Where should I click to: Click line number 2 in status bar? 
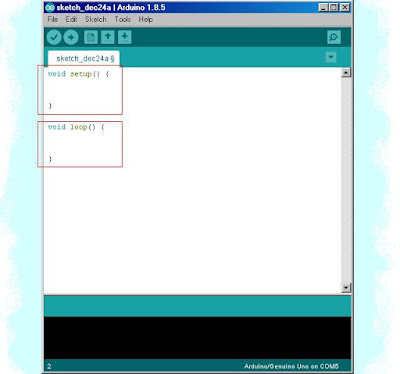coord(49,366)
